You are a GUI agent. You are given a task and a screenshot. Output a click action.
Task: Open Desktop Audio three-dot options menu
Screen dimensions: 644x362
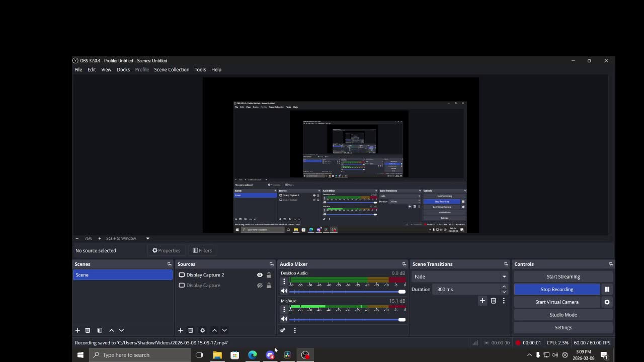pos(284,282)
